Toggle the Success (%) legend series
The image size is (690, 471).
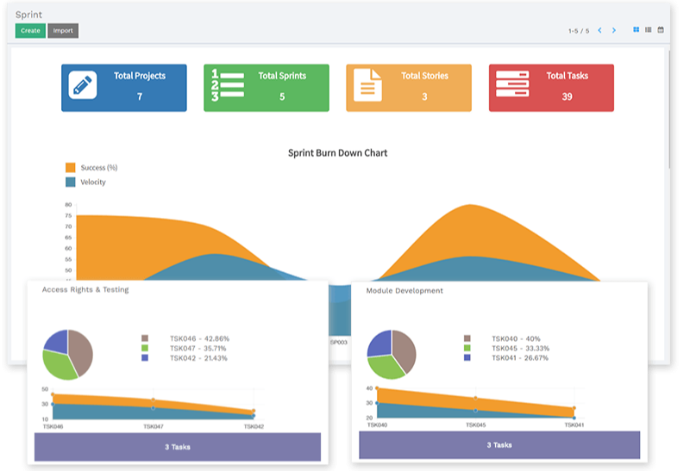tap(70, 167)
